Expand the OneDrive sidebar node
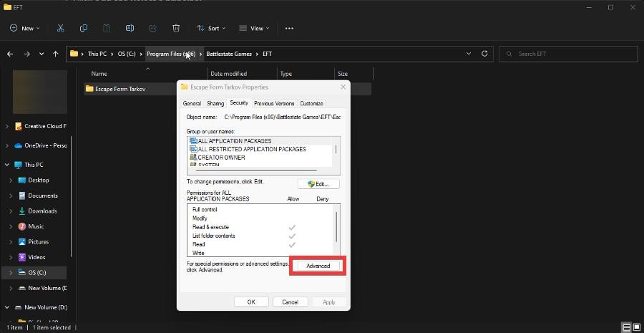Screen dimensions: 644x333 pos(7,145)
